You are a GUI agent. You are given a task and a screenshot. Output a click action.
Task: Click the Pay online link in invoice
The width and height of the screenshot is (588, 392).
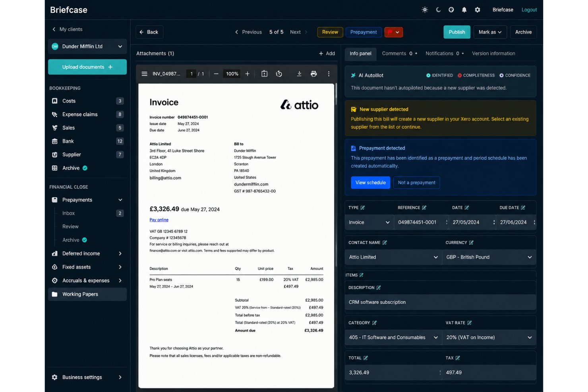(x=159, y=220)
